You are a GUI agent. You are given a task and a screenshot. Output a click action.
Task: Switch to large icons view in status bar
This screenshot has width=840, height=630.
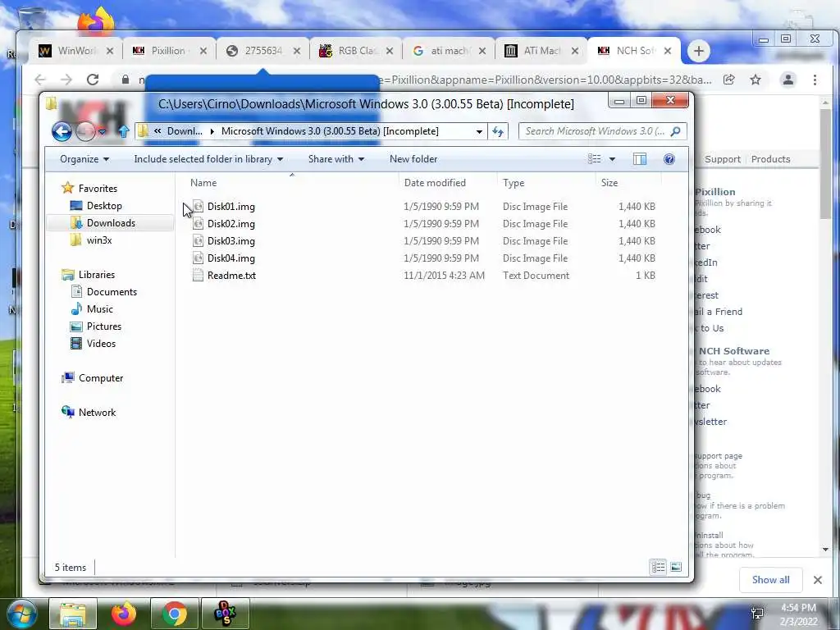click(x=676, y=567)
